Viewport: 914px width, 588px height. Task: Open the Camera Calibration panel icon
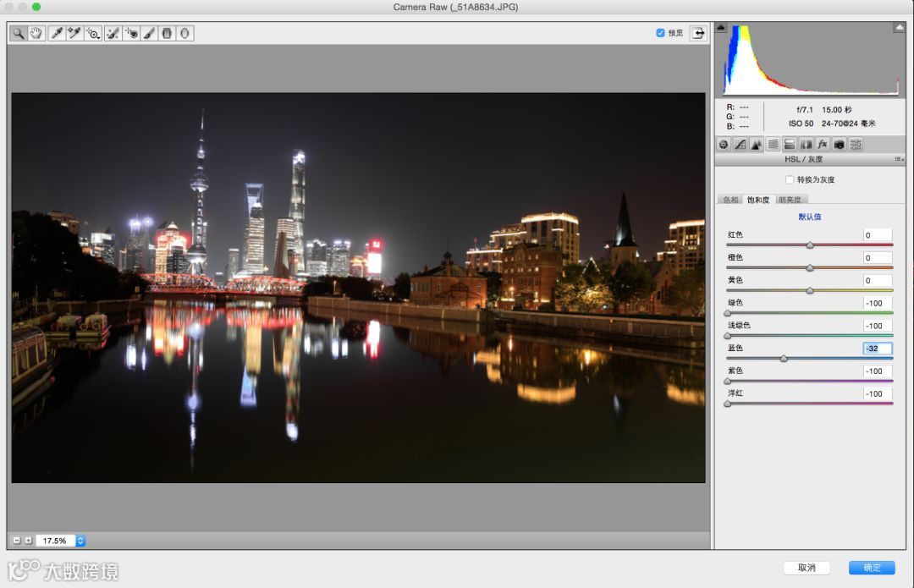(839, 145)
